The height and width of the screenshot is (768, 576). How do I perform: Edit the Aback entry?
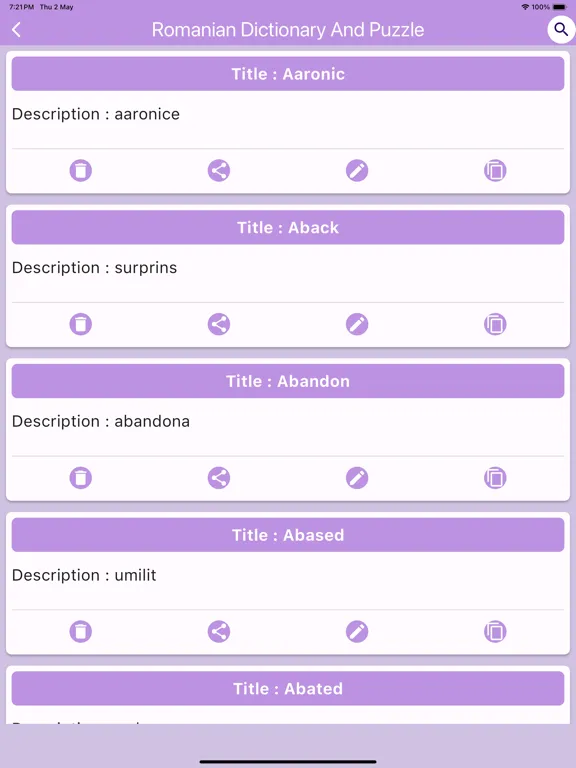point(357,324)
